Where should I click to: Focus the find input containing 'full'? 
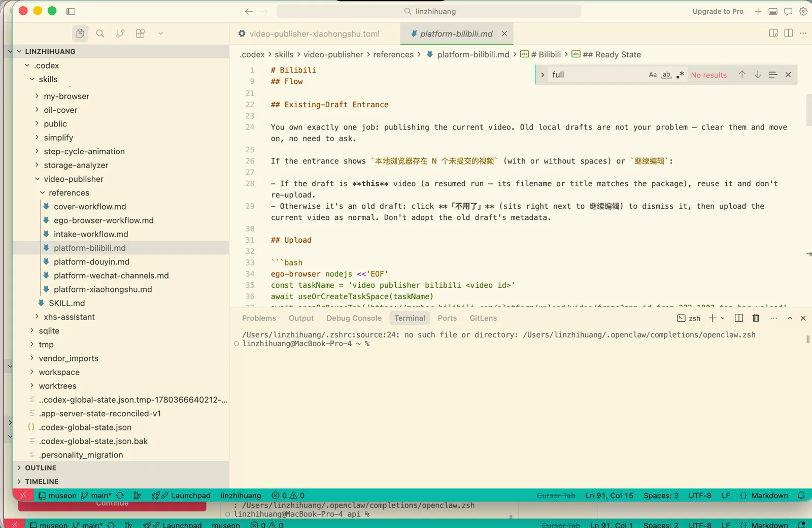(x=596, y=75)
